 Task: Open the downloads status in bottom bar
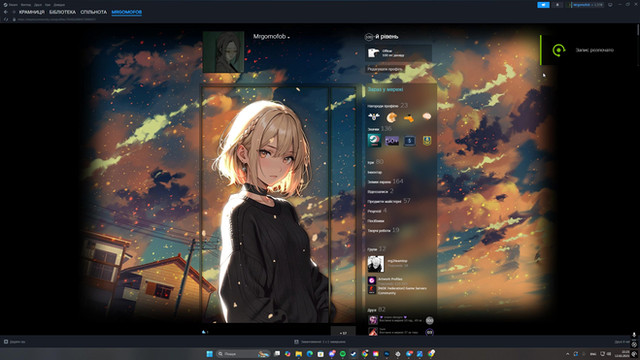pyautogui.click(x=320, y=342)
